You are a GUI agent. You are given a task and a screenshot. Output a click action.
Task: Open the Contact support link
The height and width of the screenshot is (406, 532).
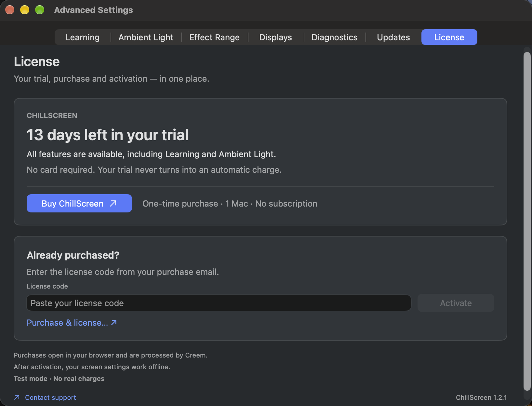tap(50, 398)
